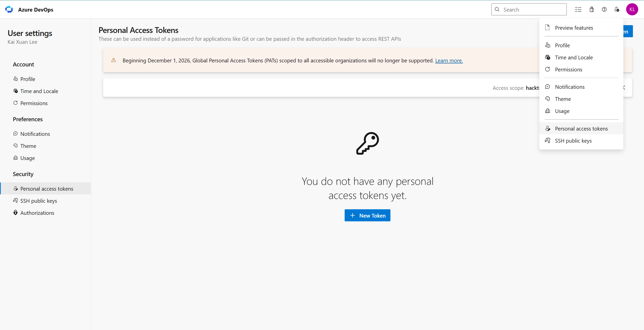Click the sidebar SSH public keys icon
The width and height of the screenshot is (644, 330).
coord(16,200)
